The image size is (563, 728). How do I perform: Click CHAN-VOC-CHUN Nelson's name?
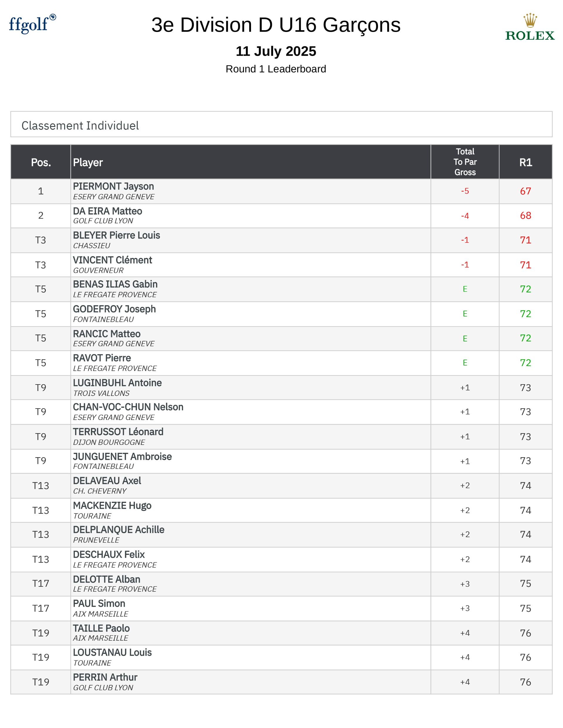pyautogui.click(x=128, y=407)
